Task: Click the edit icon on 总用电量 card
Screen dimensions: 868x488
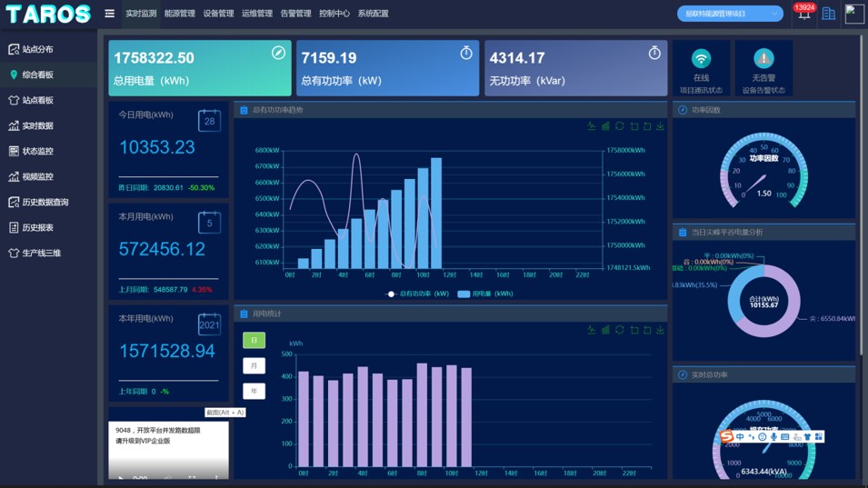Action: (x=278, y=54)
